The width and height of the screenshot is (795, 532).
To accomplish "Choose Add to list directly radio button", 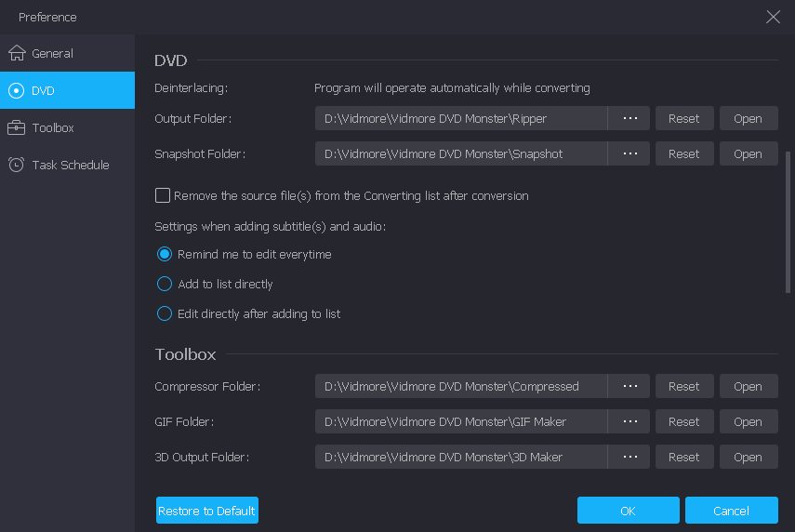I will point(165,284).
